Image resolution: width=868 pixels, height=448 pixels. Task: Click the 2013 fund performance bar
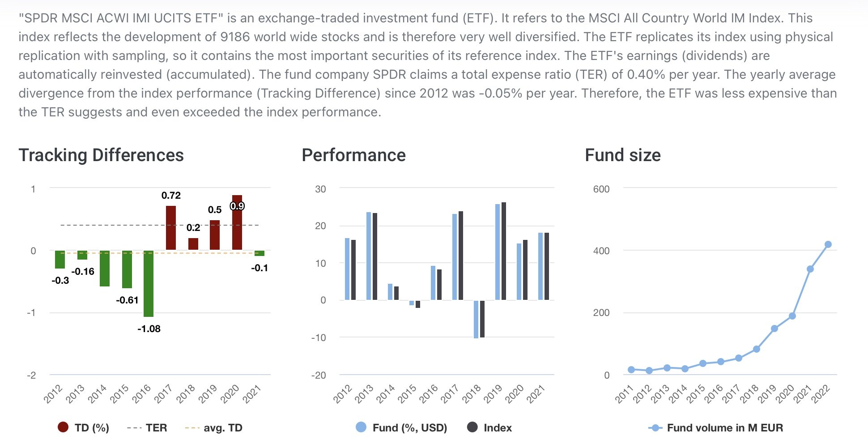369,256
